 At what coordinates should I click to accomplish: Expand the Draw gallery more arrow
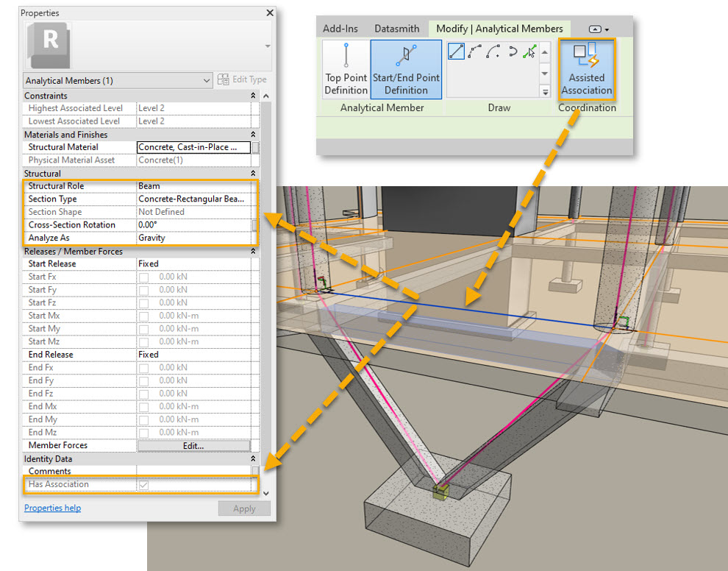coord(545,91)
